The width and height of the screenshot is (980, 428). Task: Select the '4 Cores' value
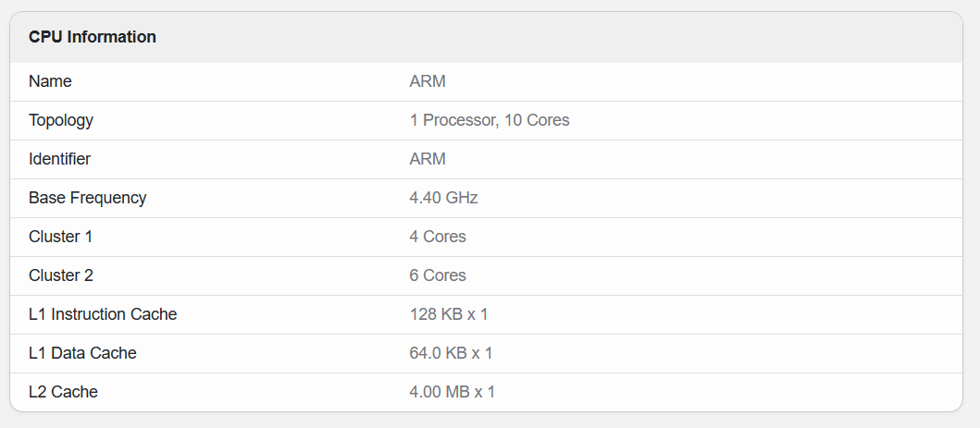click(438, 237)
